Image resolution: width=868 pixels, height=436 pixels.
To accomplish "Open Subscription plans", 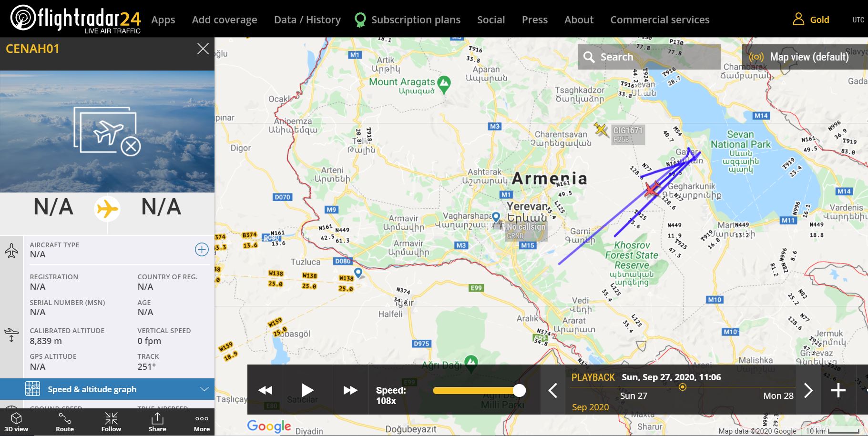I will coord(416,20).
